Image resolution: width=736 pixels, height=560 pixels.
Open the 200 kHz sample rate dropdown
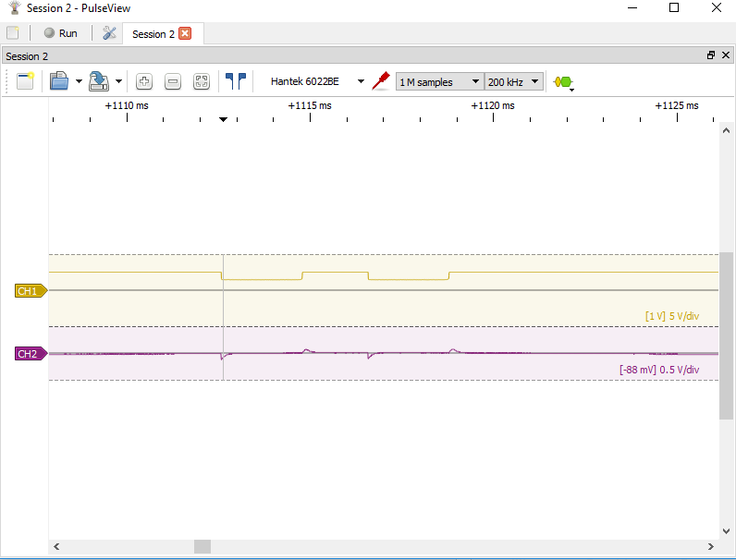click(514, 82)
